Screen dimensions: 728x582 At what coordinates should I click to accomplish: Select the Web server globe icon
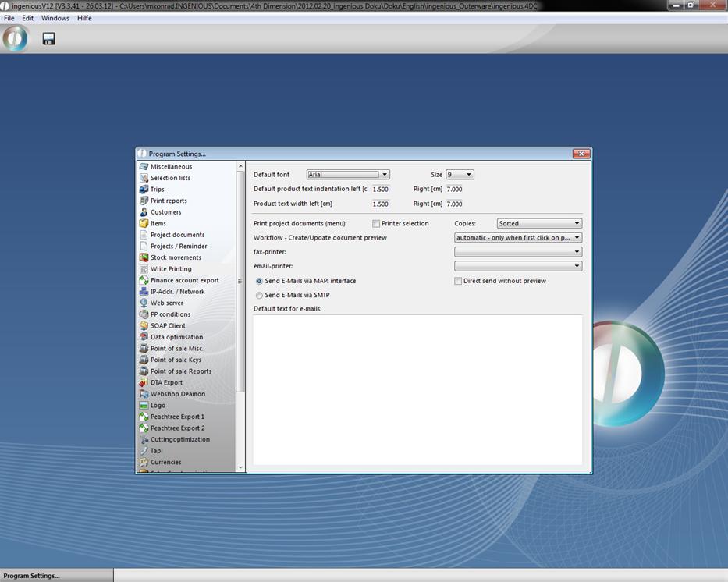tap(144, 303)
